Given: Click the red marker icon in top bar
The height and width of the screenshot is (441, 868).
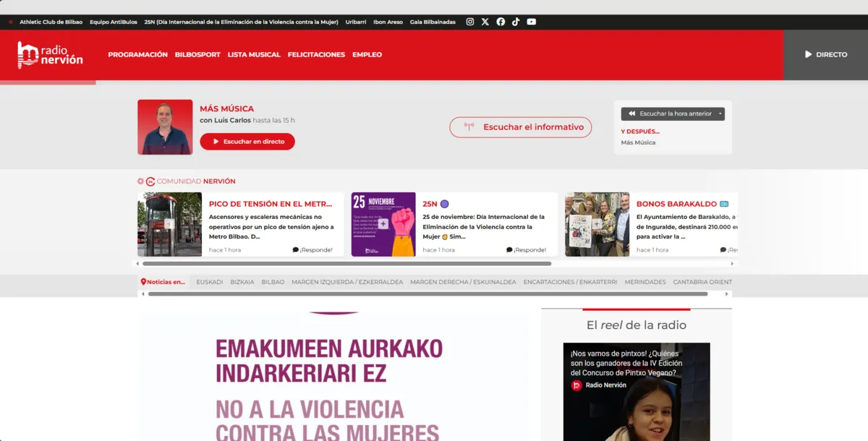Looking at the screenshot, I should pos(10,22).
